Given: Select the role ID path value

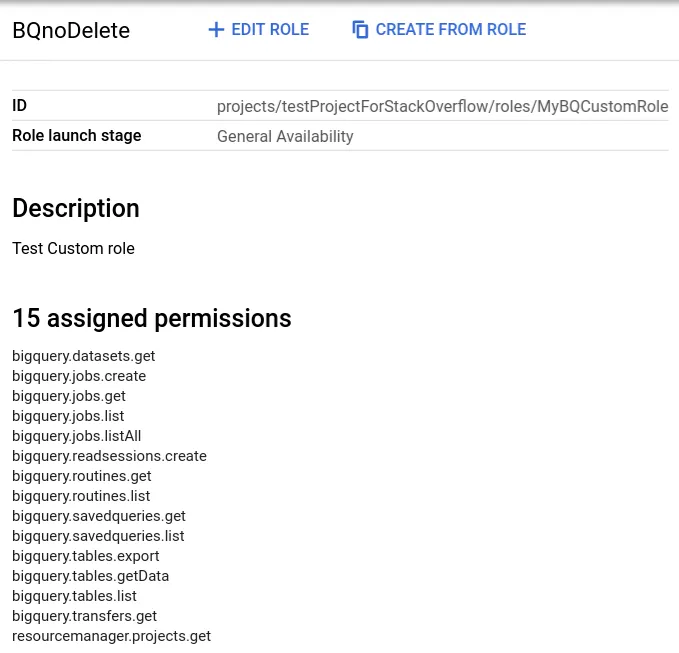Looking at the screenshot, I should [442, 106].
